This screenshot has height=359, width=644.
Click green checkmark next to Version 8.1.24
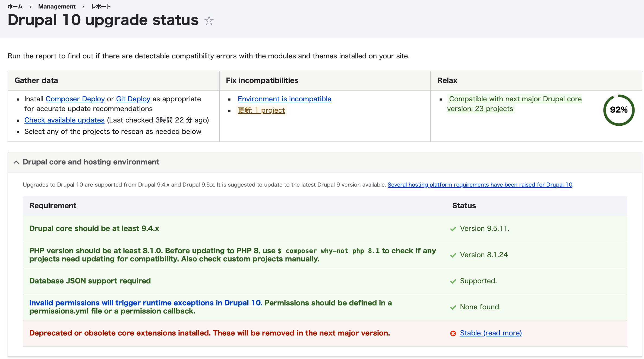453,255
